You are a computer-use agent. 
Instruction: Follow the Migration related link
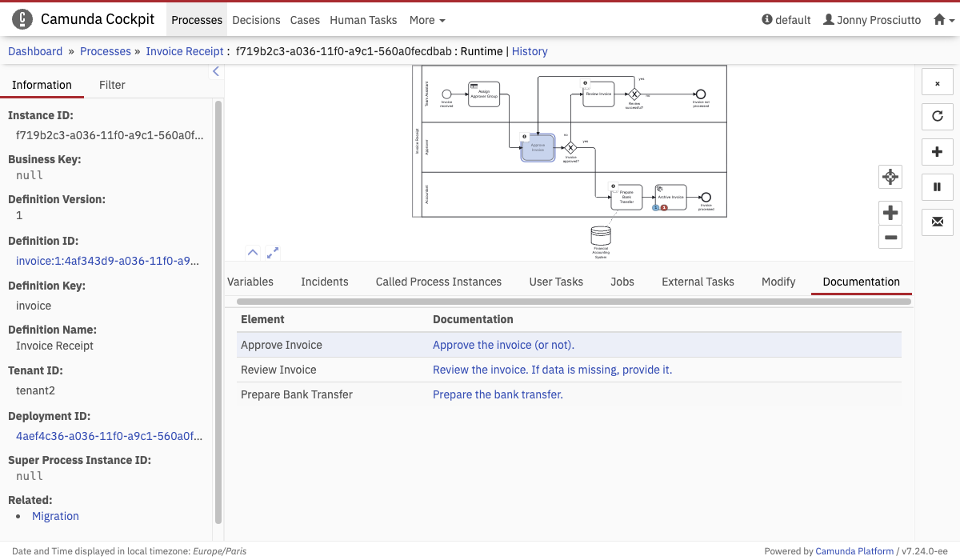click(55, 516)
